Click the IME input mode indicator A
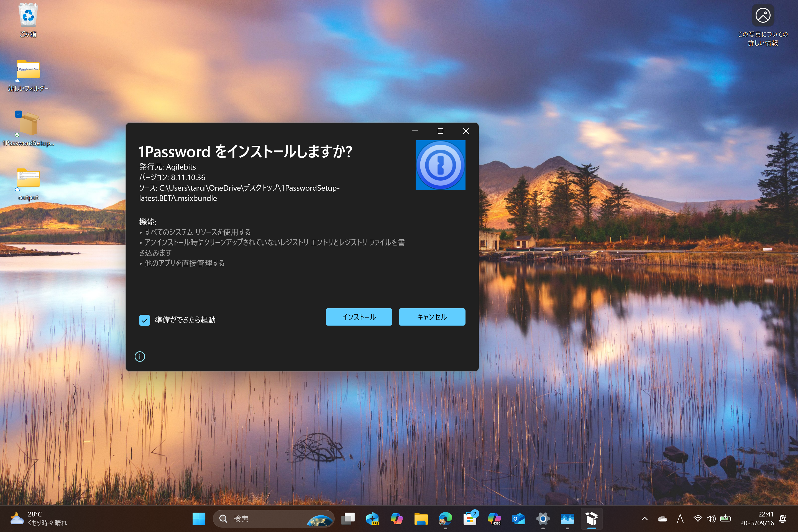This screenshot has height=532, width=798. [681, 518]
